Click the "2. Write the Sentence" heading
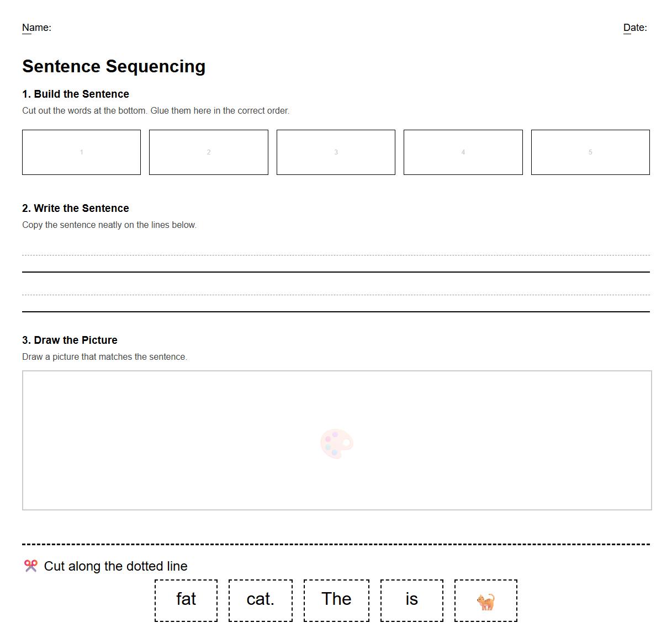 [76, 208]
